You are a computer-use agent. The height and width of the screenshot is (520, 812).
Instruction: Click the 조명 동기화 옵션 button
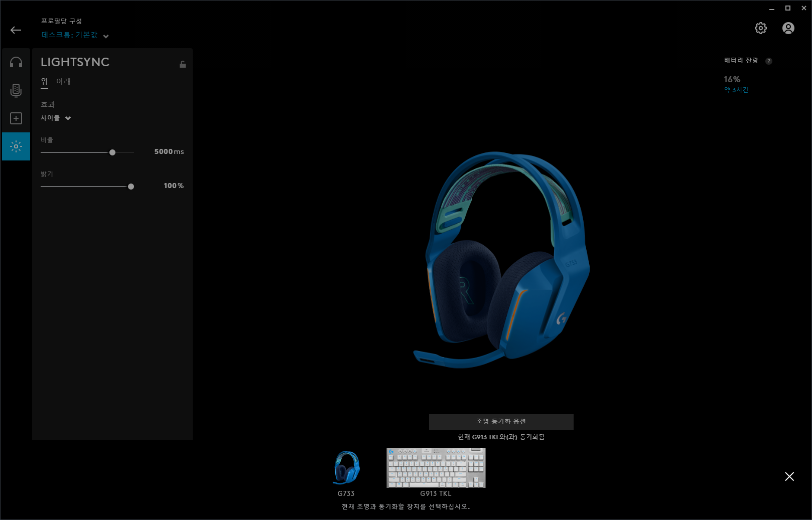[x=501, y=422]
